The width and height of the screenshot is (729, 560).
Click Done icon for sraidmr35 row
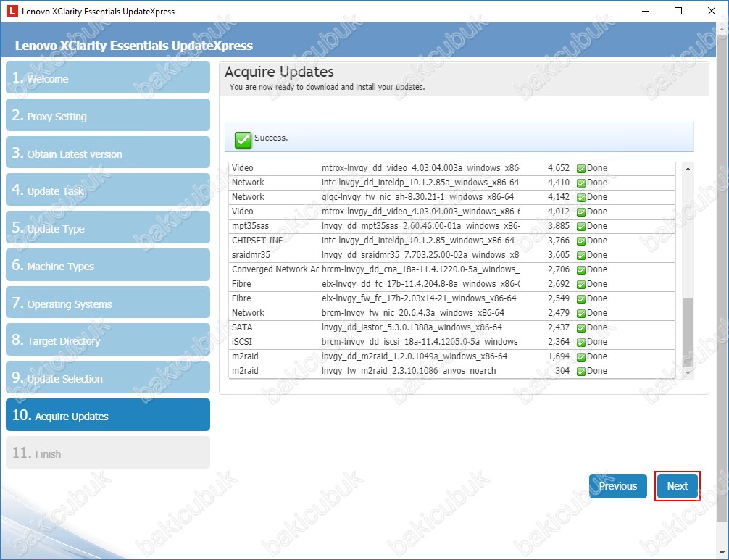(580, 255)
